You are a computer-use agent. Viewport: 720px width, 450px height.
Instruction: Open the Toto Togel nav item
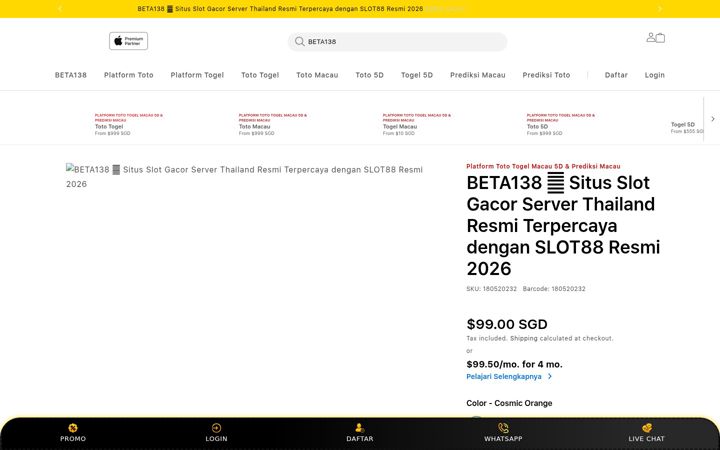tap(260, 75)
